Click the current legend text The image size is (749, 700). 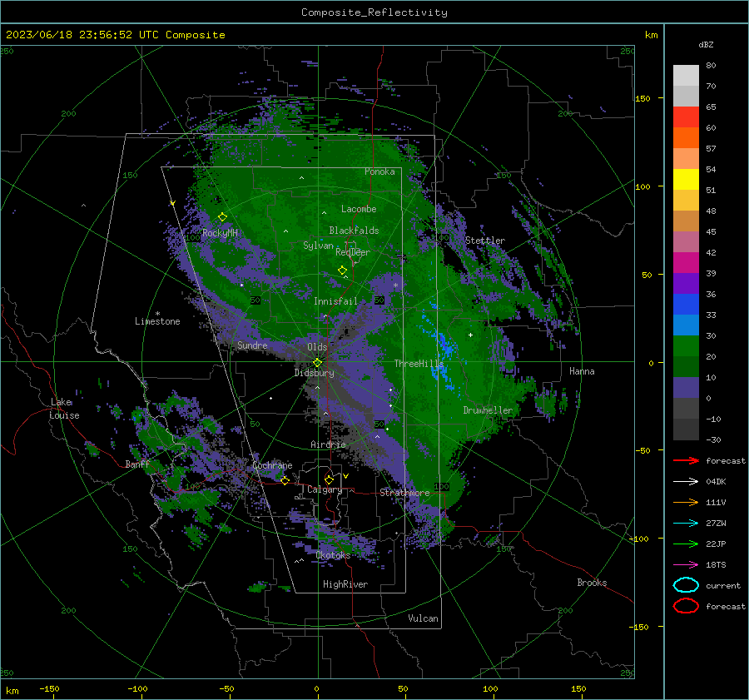pyautogui.click(x=723, y=585)
